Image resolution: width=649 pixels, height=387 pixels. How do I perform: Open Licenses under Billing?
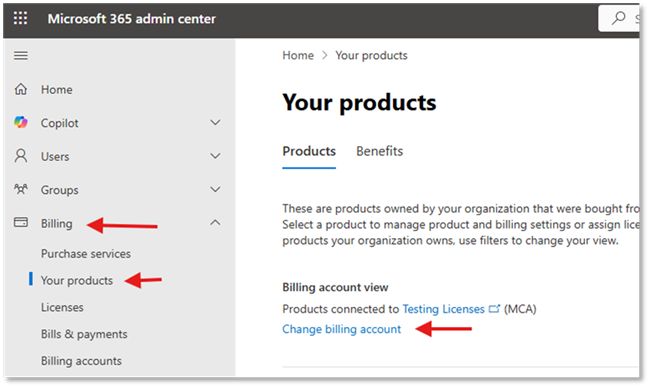click(x=62, y=308)
